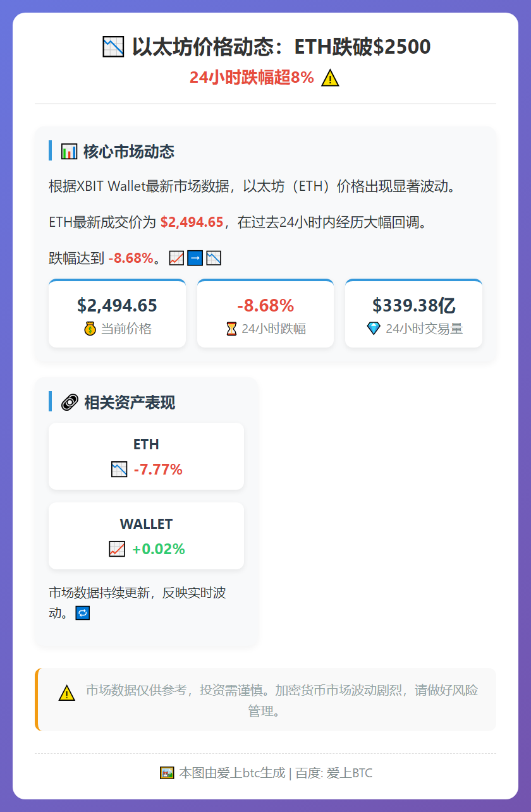The height and width of the screenshot is (812, 531).
Task: Click the right arrow icon after -8.68%
Action: click(195, 258)
